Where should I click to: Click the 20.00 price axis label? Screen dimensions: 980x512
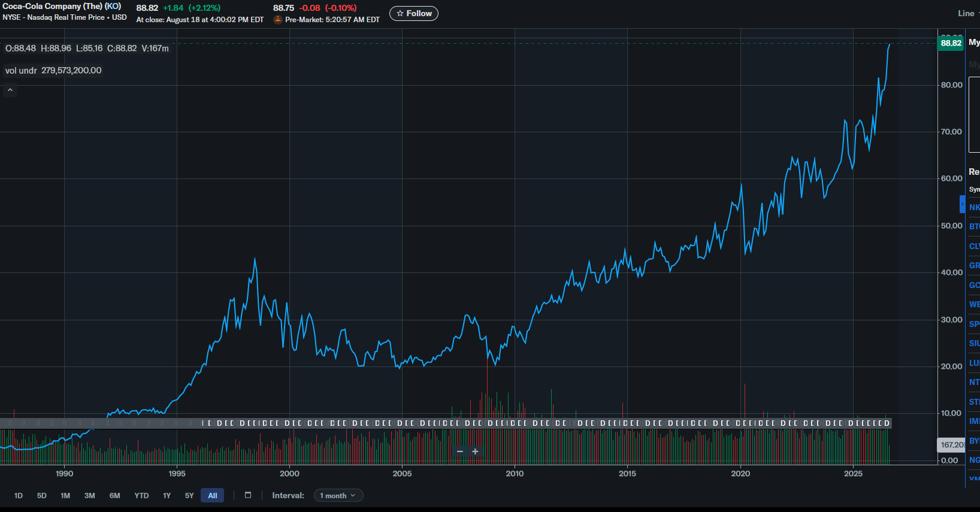click(x=952, y=366)
